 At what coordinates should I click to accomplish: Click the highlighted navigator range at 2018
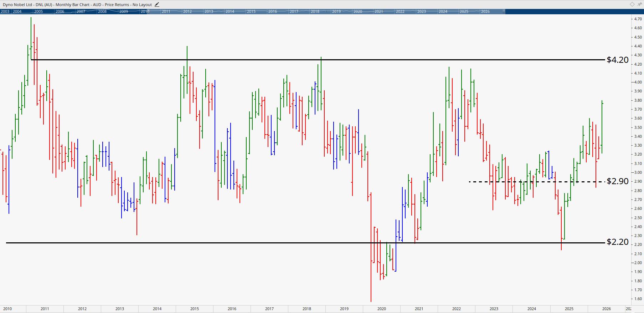coord(315,11)
